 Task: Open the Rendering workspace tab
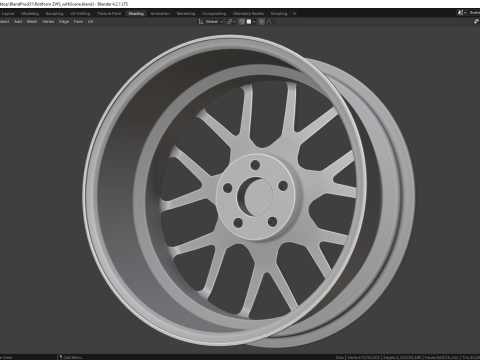(186, 14)
